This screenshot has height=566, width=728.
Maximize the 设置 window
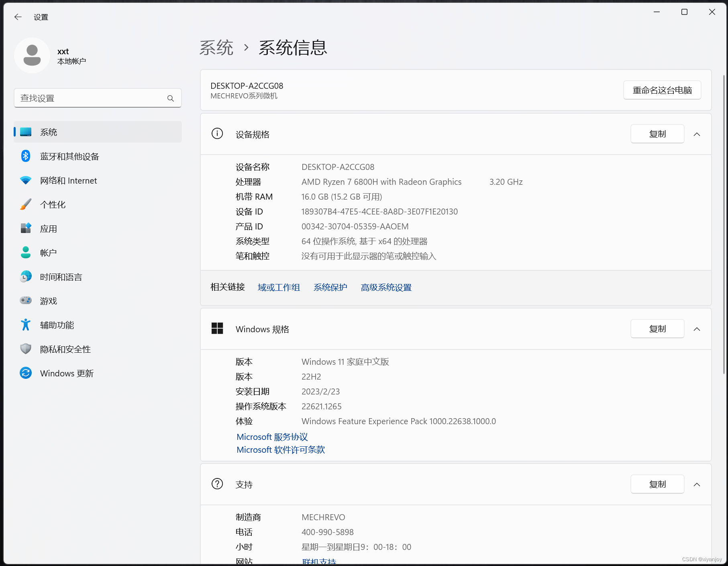[684, 12]
